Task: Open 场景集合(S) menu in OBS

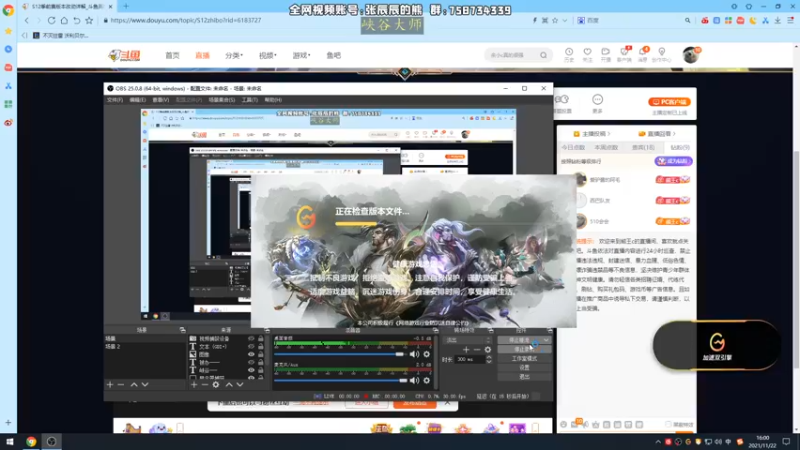Action: click(222, 100)
